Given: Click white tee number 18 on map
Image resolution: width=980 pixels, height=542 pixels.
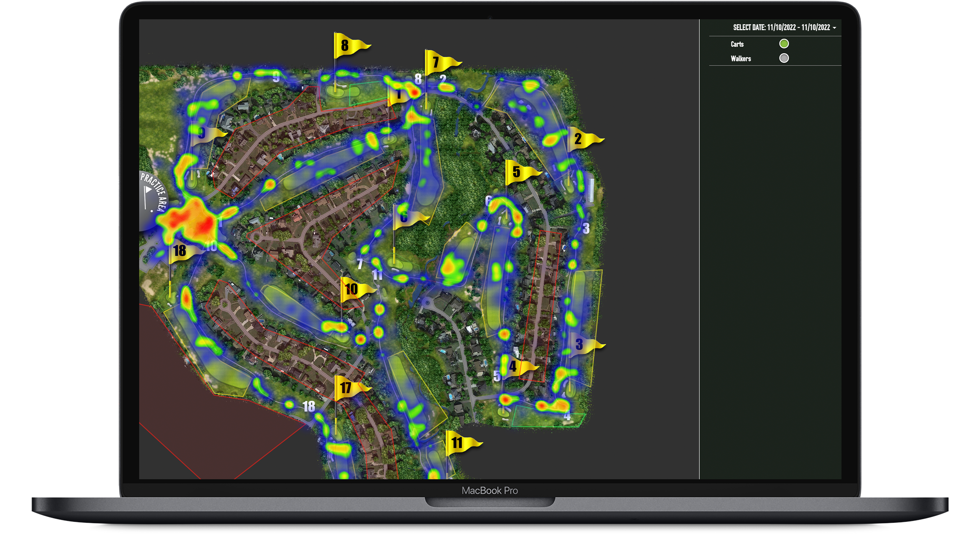Looking at the screenshot, I should coord(309,407).
